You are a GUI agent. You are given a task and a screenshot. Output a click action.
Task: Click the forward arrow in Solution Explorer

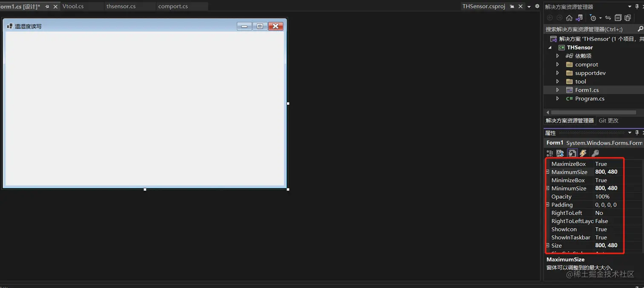(559, 18)
